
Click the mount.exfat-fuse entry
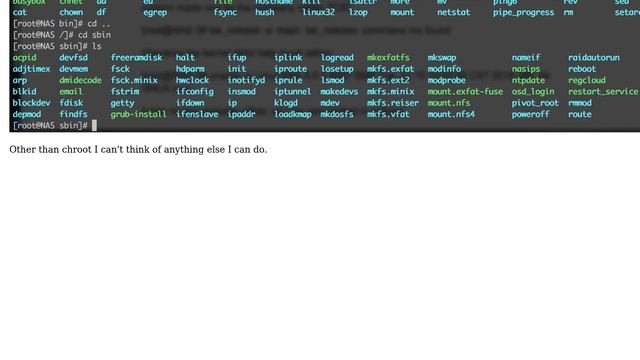coord(465,92)
